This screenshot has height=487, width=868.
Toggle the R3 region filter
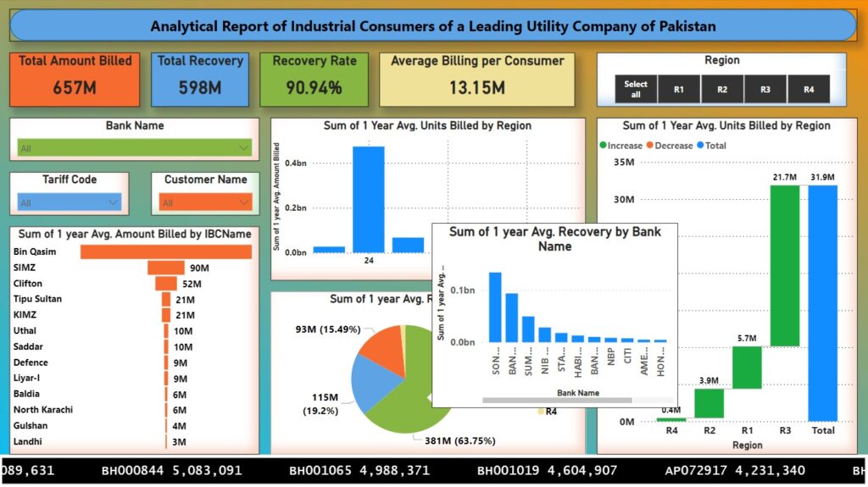point(765,89)
